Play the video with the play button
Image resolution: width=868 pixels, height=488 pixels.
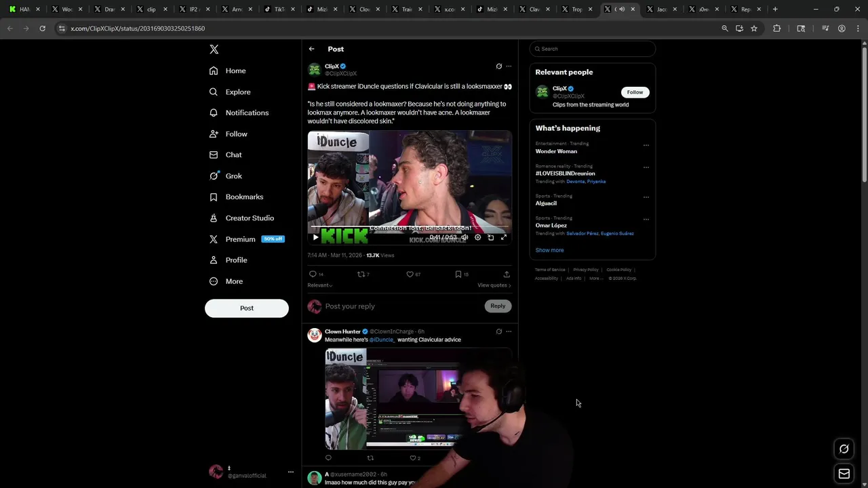click(x=315, y=237)
